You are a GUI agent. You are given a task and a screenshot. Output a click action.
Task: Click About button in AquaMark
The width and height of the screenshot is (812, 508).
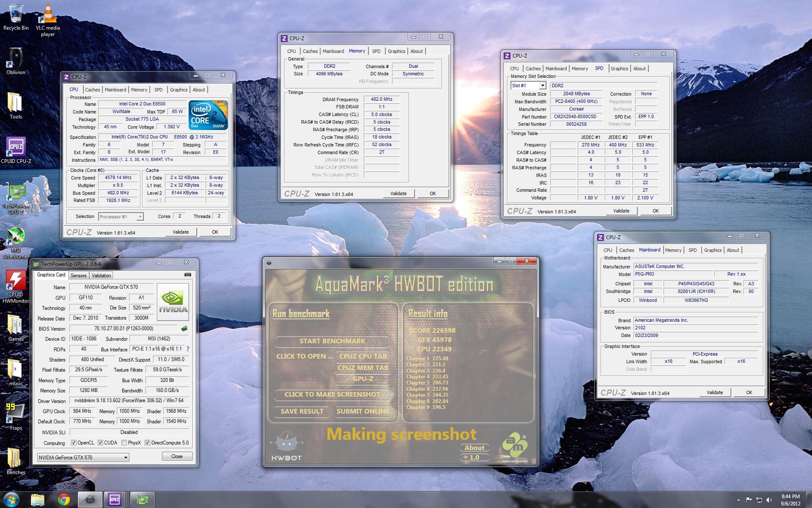[x=475, y=448]
